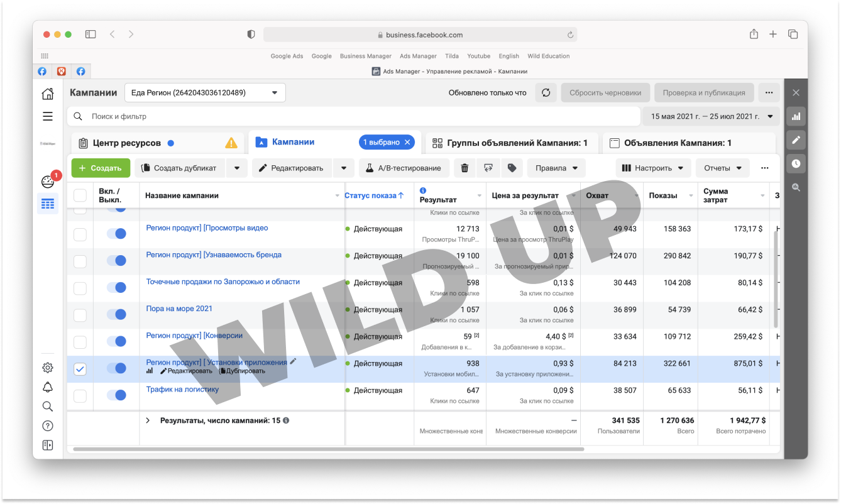The height and width of the screenshot is (504, 841).
Task: Open notifications bell icon
Action: [48, 387]
